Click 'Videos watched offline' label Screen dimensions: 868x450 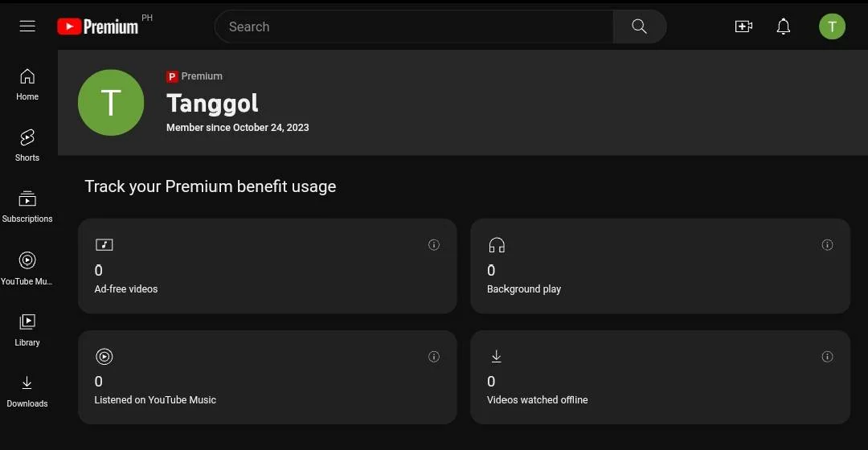tap(537, 399)
